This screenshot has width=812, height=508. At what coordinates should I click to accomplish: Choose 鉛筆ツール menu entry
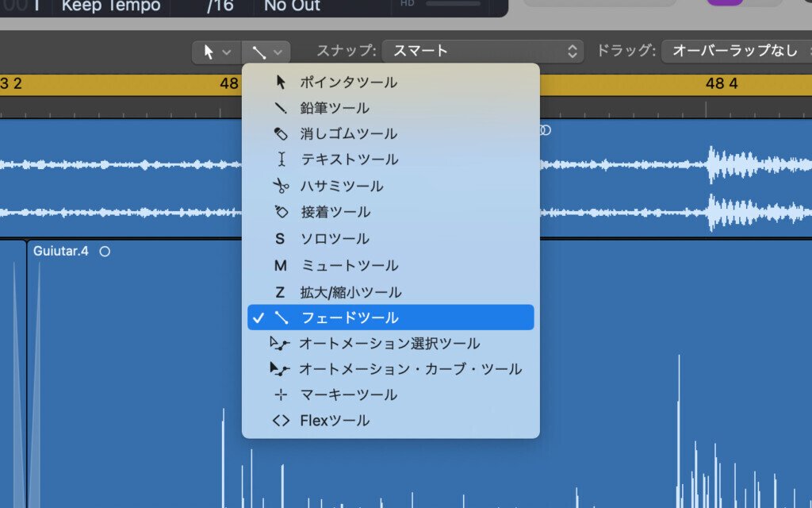click(x=390, y=108)
